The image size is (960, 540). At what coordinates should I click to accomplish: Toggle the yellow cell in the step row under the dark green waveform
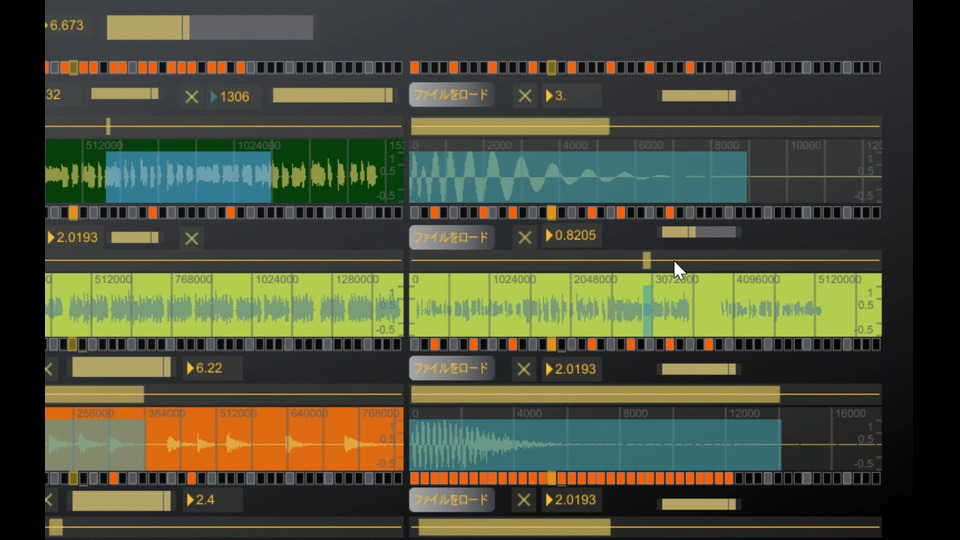coord(73,212)
